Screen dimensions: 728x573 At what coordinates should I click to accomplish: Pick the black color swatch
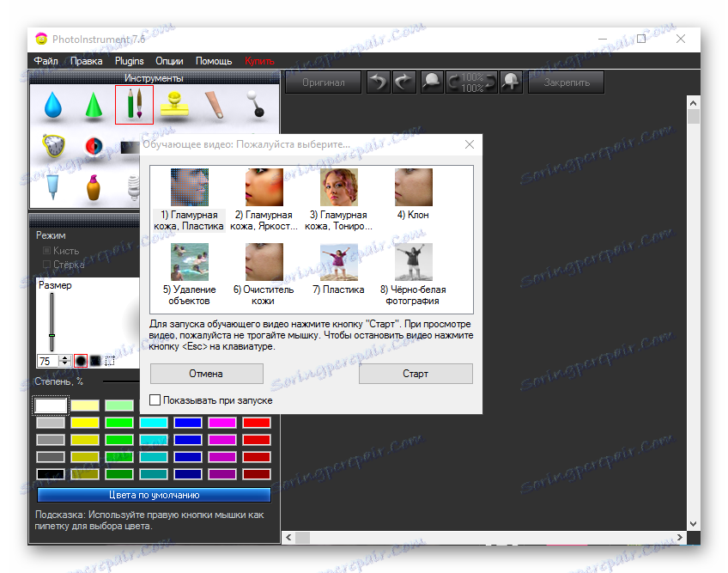tap(51, 474)
